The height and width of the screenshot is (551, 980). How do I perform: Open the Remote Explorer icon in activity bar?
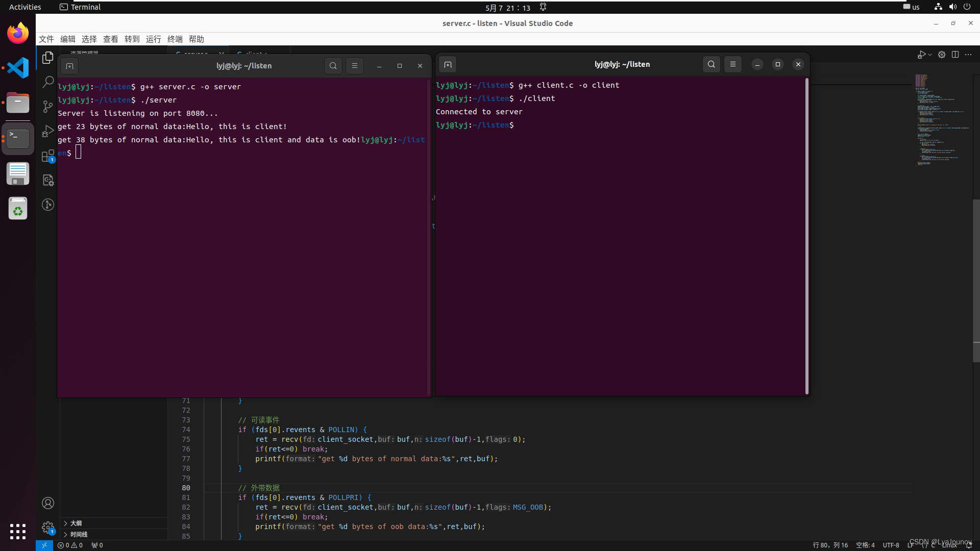48,180
